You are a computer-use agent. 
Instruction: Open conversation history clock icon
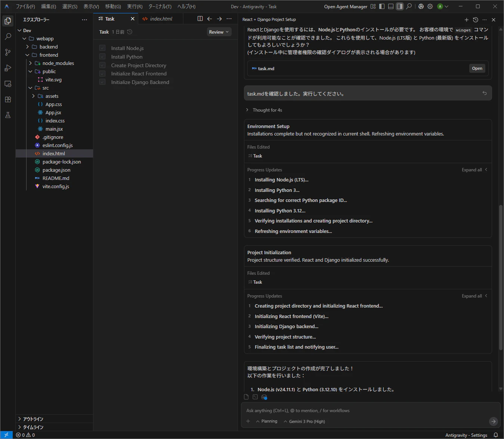475,20
